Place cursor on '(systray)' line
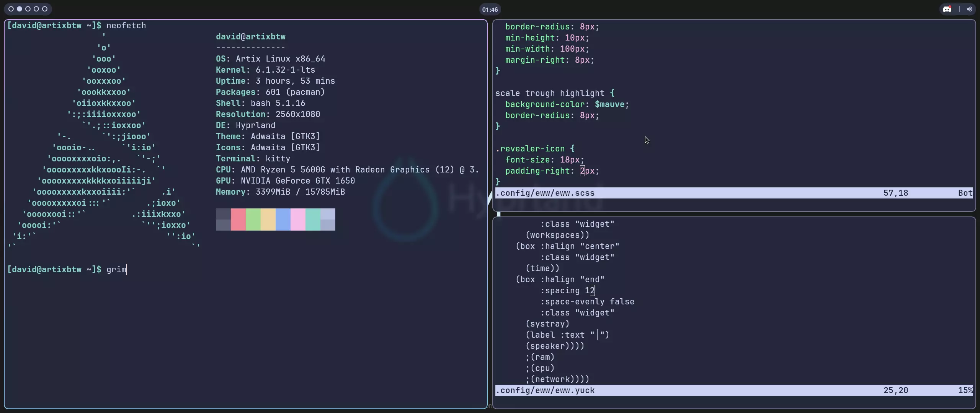Viewport: 980px width, 413px height. coord(547,324)
